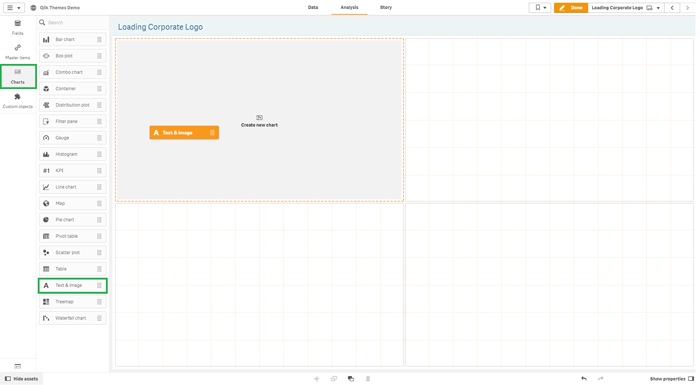700x385 pixels.
Task: Click the Gauge icon
Action: [x=46, y=138]
